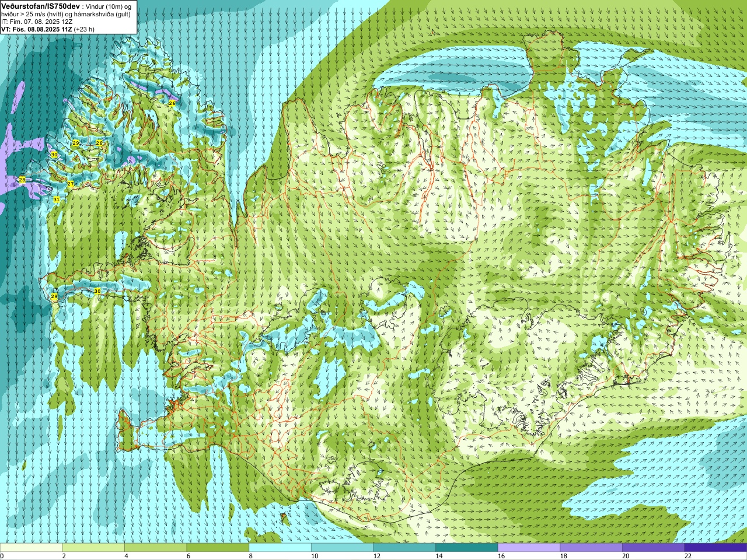
Task: Click the yellow gust marker labeled 27
Action: click(x=71, y=184)
